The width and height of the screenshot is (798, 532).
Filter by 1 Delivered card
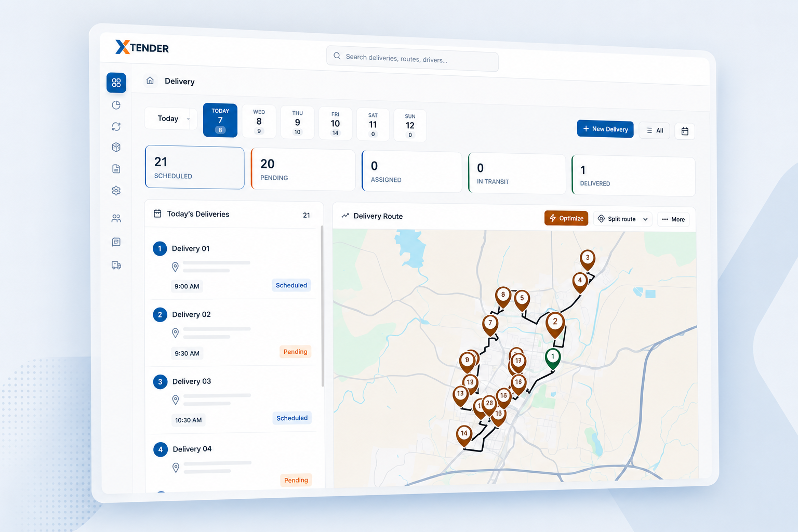coord(633,176)
